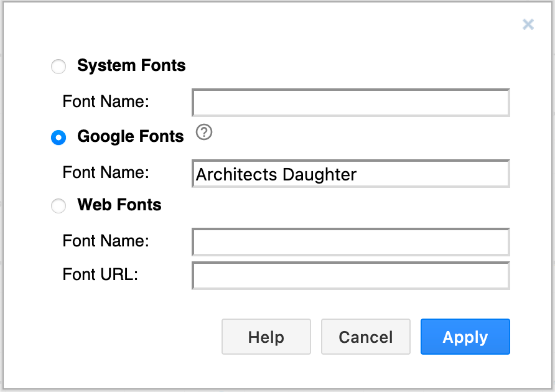Click the Google Fonts label text
The height and width of the screenshot is (392, 555).
click(x=130, y=136)
